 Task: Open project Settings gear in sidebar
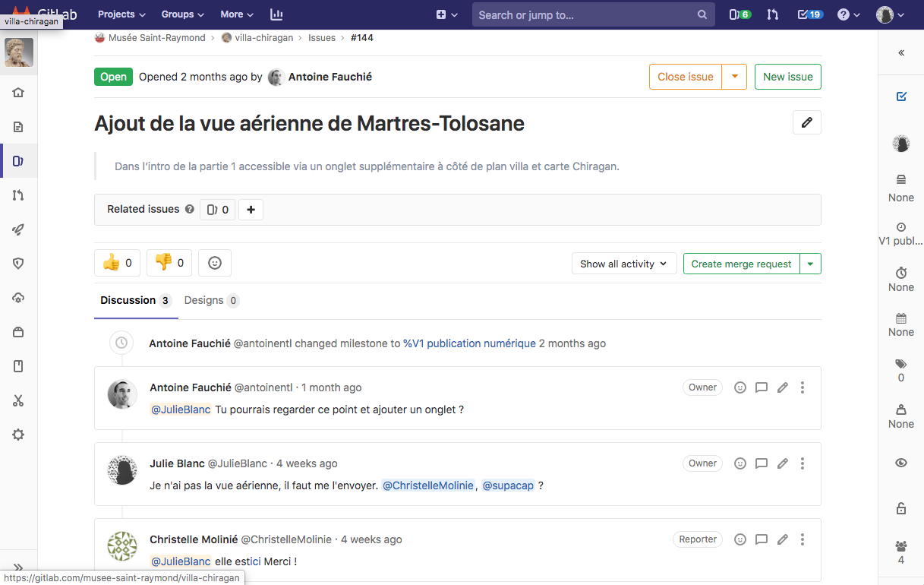point(18,435)
